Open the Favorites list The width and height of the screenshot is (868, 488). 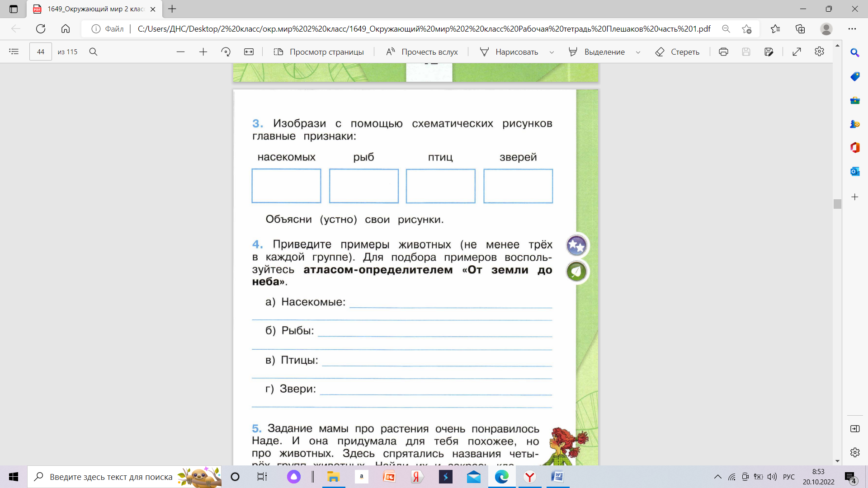[x=775, y=29]
